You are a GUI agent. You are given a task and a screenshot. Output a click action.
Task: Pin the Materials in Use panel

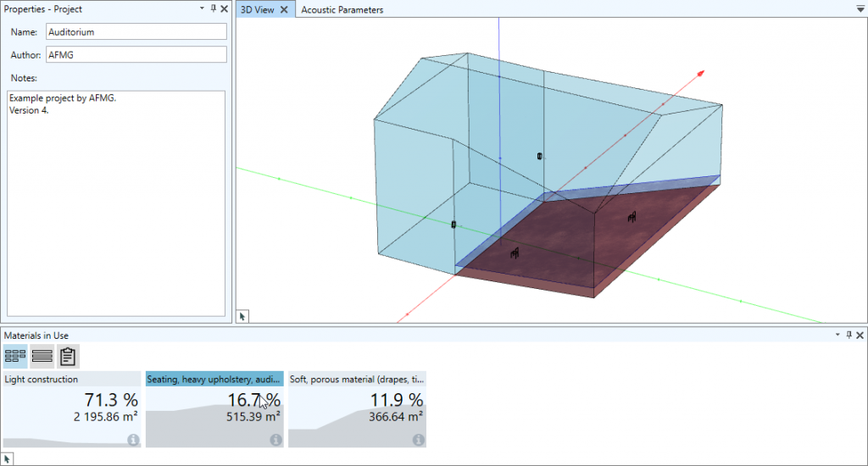(849, 336)
